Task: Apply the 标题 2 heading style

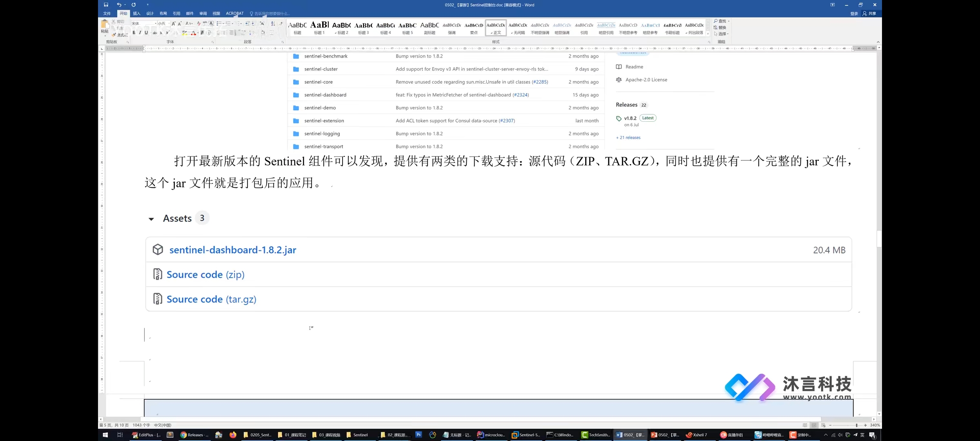Action: click(341, 28)
